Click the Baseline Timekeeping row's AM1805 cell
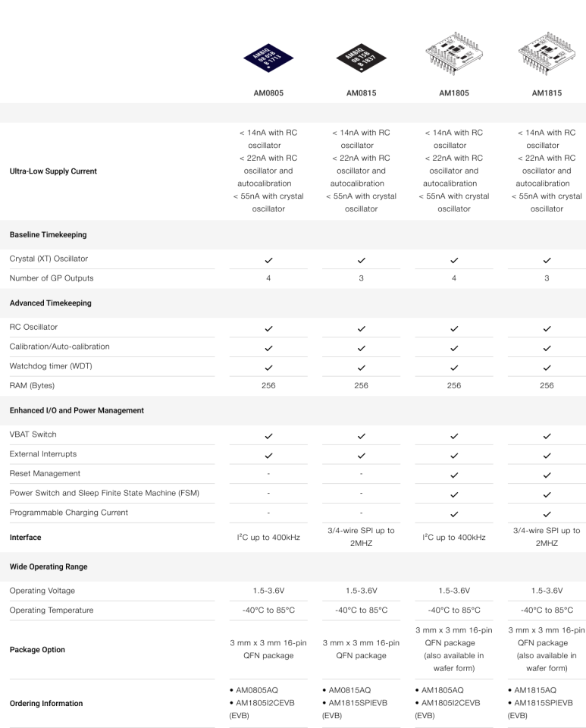Image resolution: width=586 pixels, height=728 pixels. click(453, 259)
